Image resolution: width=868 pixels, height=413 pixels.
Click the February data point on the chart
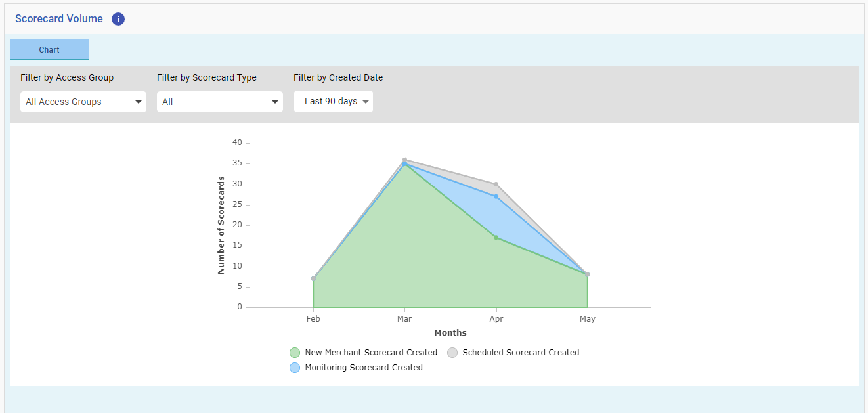(313, 278)
